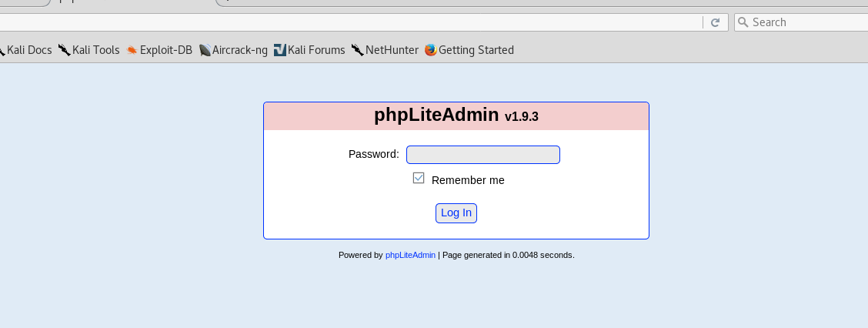Open the Kali Forums bookmark
This screenshot has width=868, height=328.
coord(309,50)
